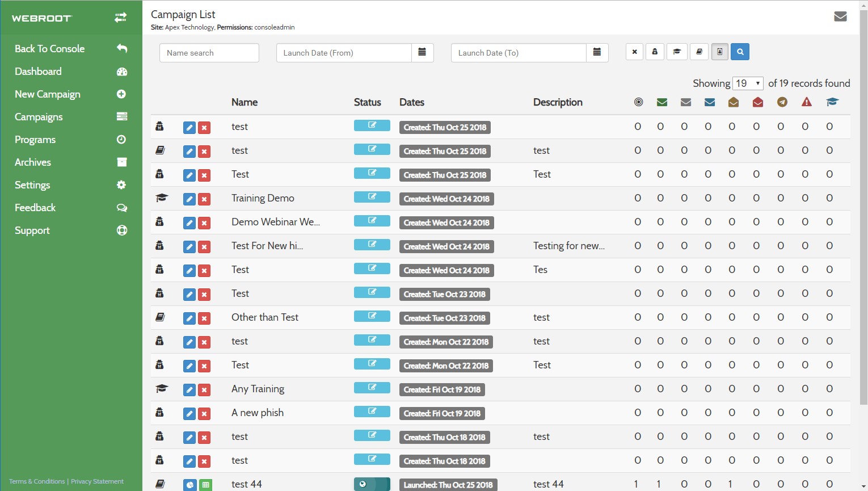The width and height of the screenshot is (868, 491).
Task: Click the launched status button for test 44
Action: coord(372,484)
